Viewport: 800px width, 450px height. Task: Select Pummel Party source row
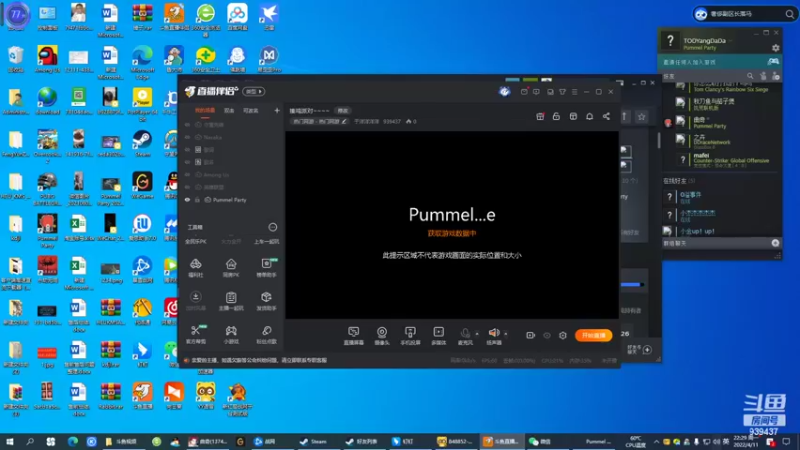(232, 200)
